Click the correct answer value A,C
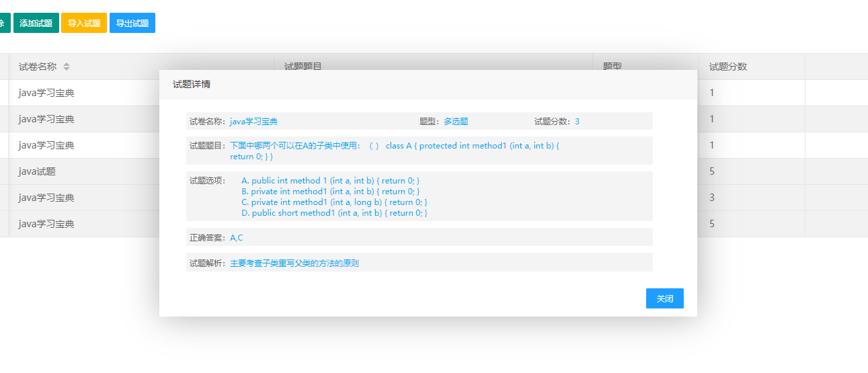The image size is (868, 373). coord(237,238)
